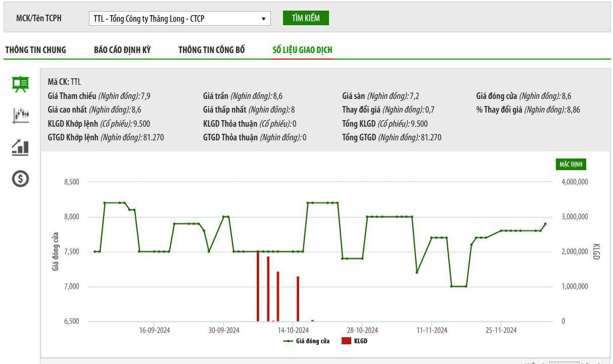Open the candlestick chart view icon
This screenshot has height=364, width=613.
tap(21, 115)
